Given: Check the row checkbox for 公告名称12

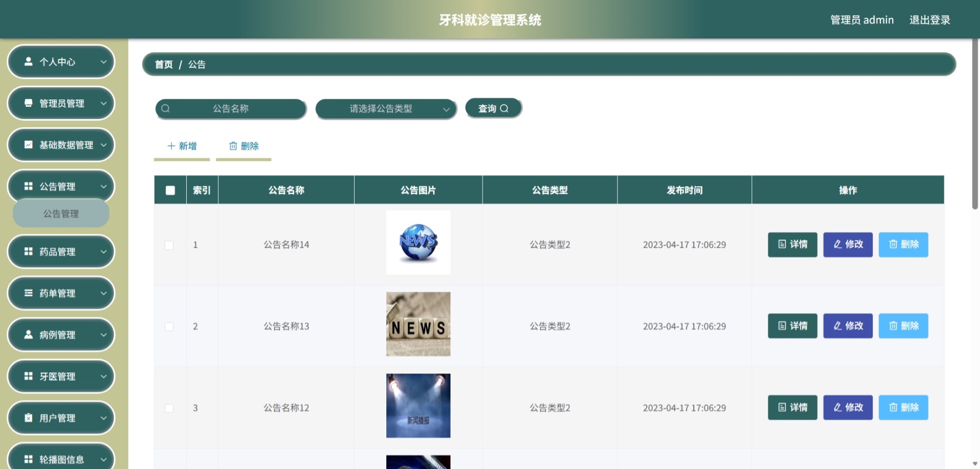Looking at the screenshot, I should (x=169, y=408).
